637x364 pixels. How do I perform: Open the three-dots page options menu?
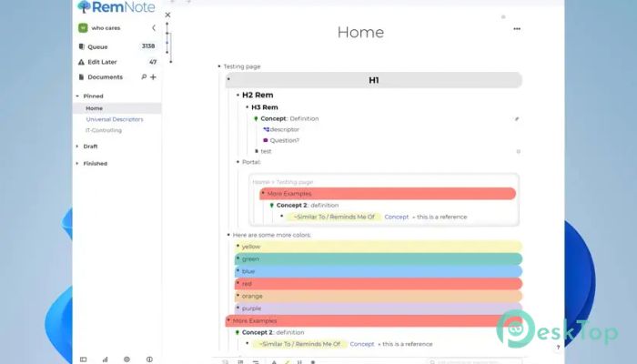[517, 29]
